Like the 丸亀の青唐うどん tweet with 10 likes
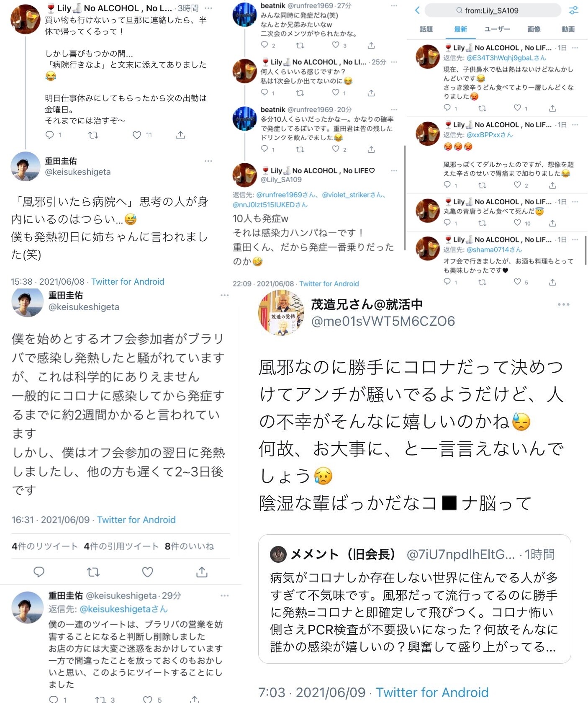The width and height of the screenshot is (588, 703). tap(518, 223)
